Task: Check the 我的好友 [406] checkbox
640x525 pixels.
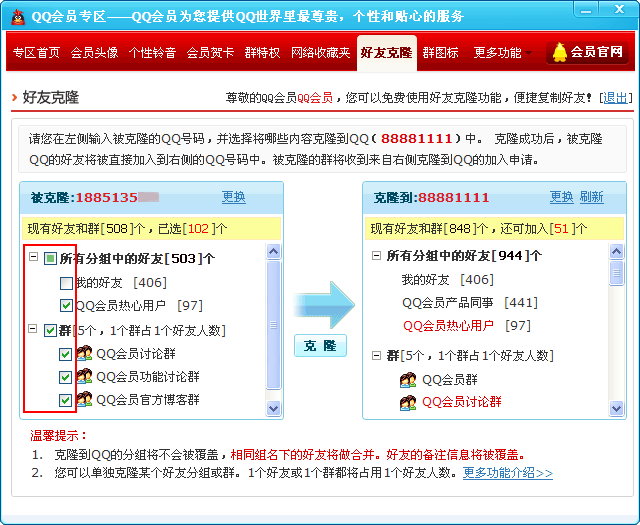Action: point(66,283)
